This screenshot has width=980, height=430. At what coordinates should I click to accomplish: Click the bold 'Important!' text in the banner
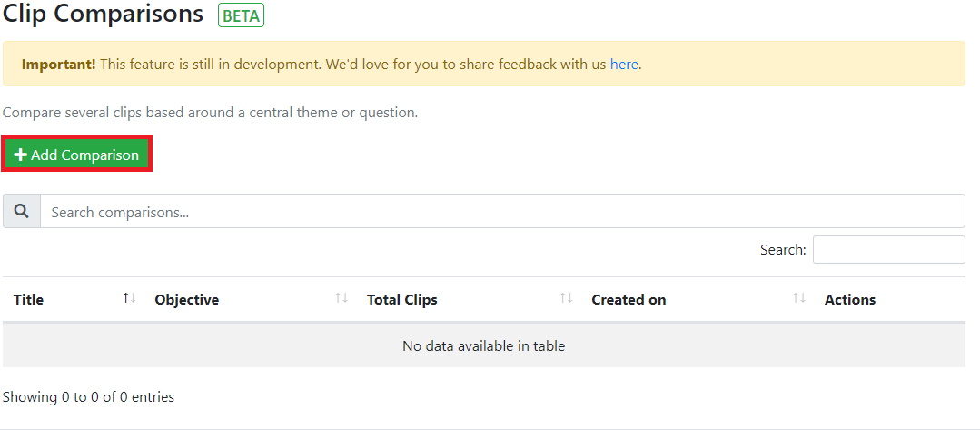pos(58,65)
